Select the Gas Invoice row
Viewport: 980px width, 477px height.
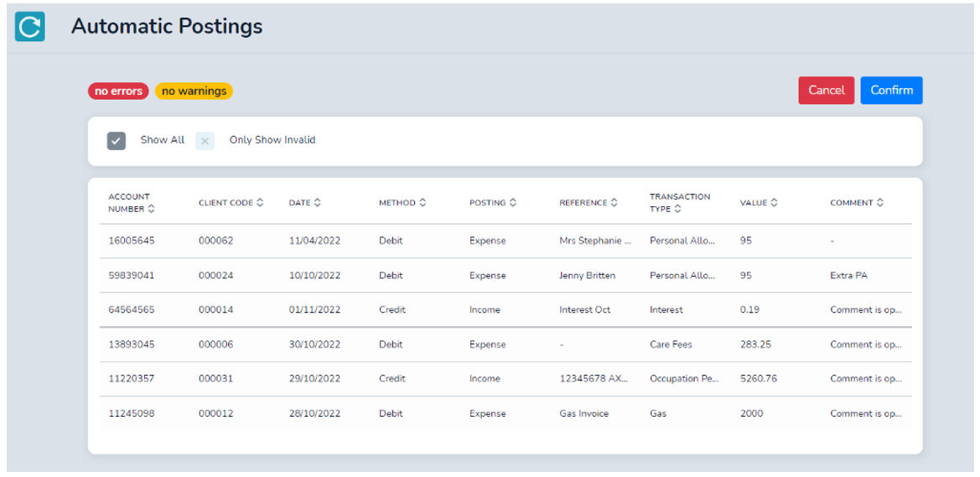coord(505,413)
